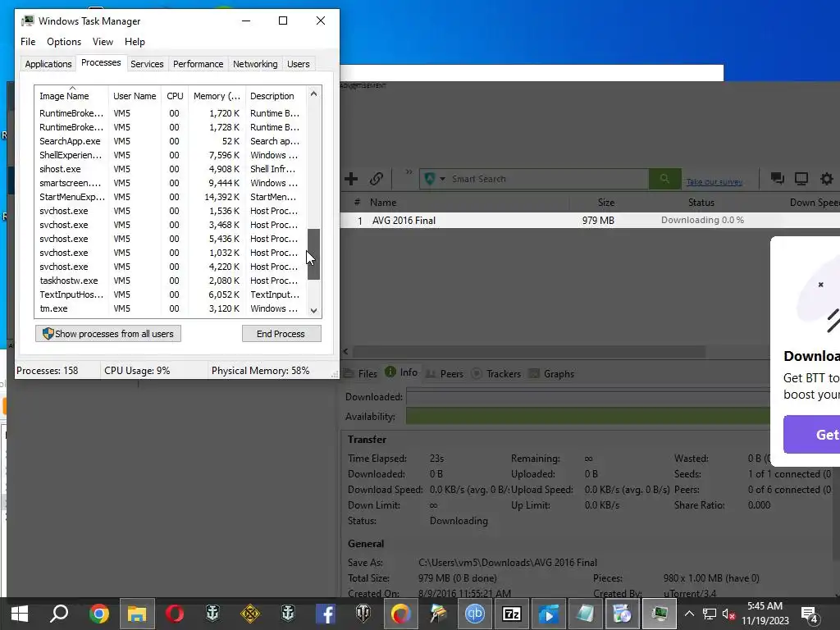Switch to the Performance tab

point(198,64)
